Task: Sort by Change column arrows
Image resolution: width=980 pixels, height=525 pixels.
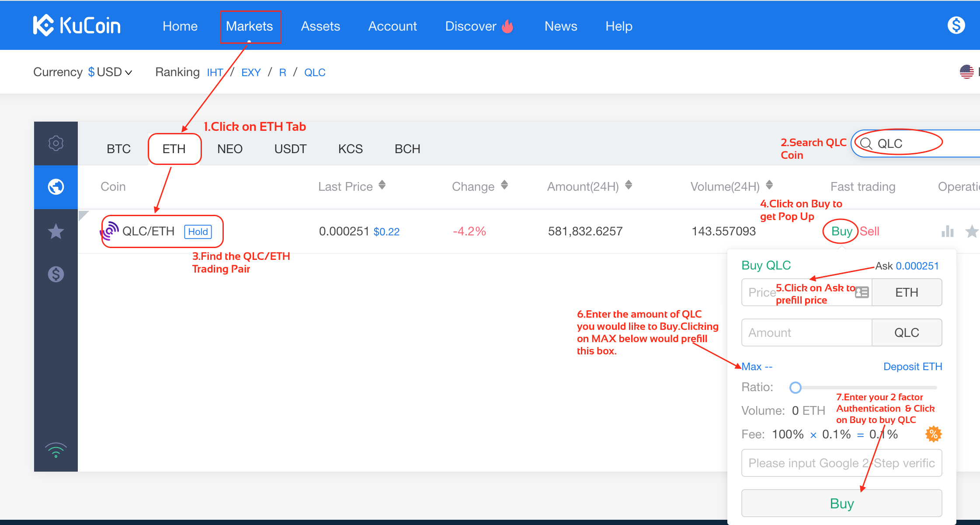Action: 504,185
